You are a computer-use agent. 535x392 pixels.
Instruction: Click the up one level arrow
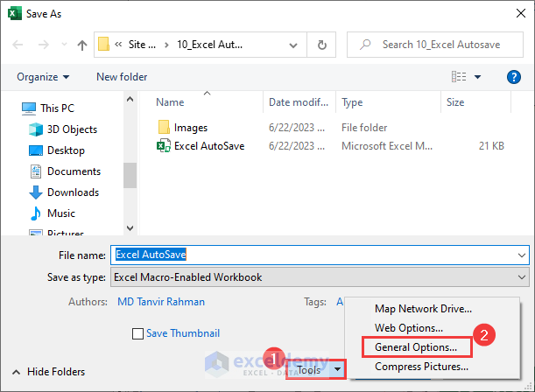pos(82,45)
